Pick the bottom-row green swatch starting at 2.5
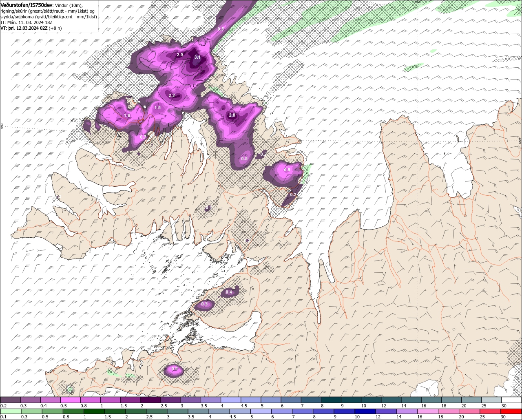 157,411
